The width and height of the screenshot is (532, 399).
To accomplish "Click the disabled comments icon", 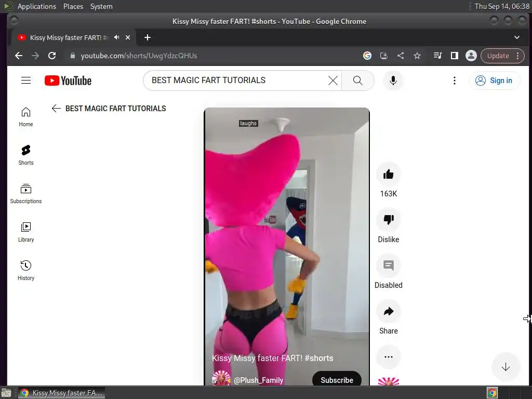I will tap(389, 265).
